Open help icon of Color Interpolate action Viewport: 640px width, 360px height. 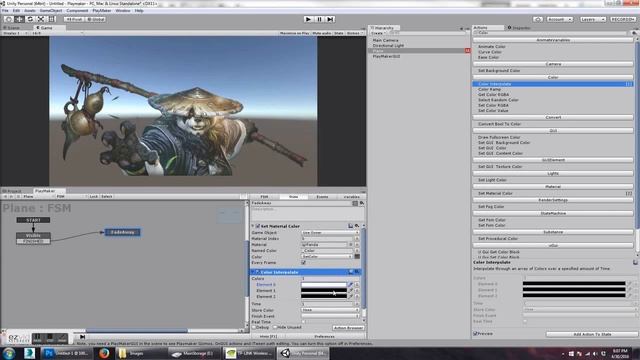pos(350,272)
